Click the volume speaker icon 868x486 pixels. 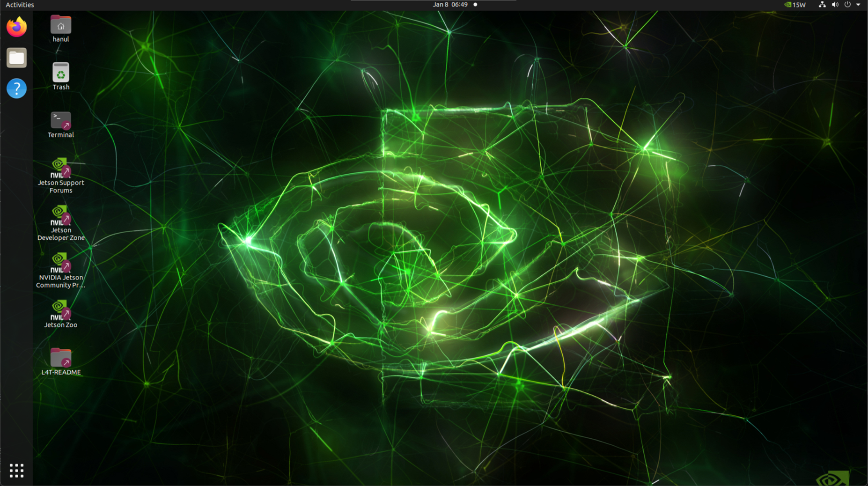(x=835, y=5)
